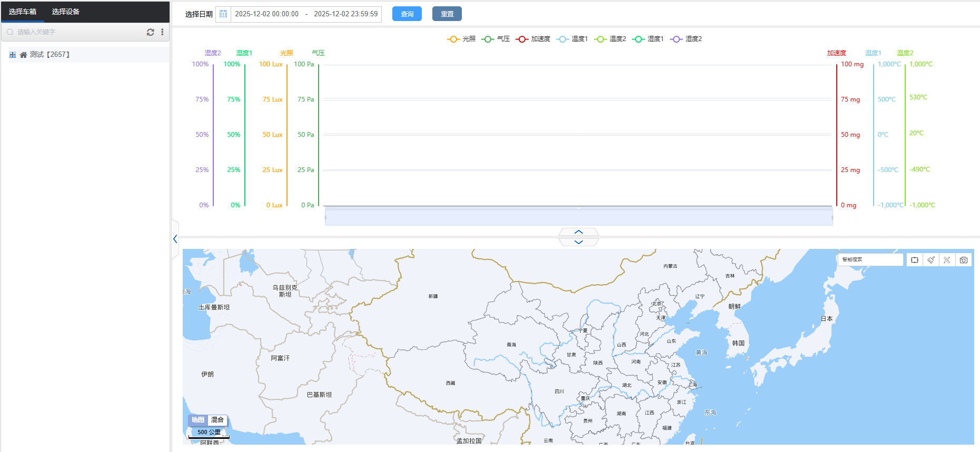Image resolution: width=980 pixels, height=452 pixels.
Task: Click the broom clear tool on the map
Action: (x=931, y=260)
